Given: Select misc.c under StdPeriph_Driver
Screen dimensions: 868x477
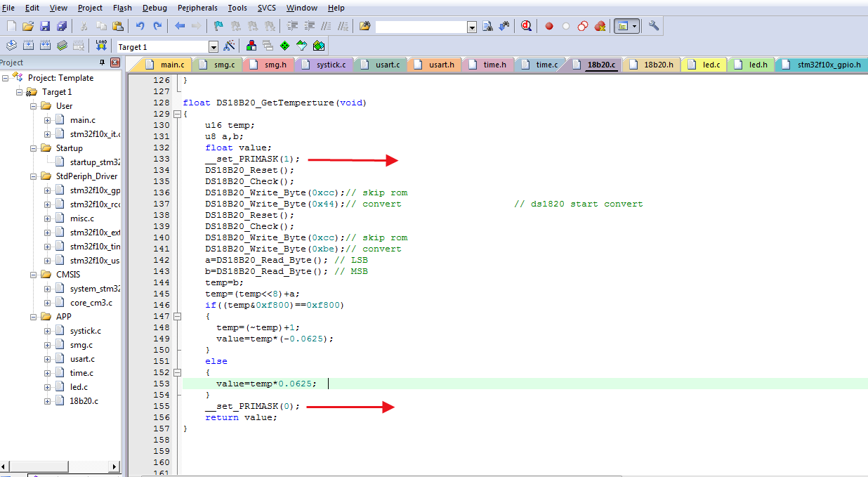Looking at the screenshot, I should (82, 218).
